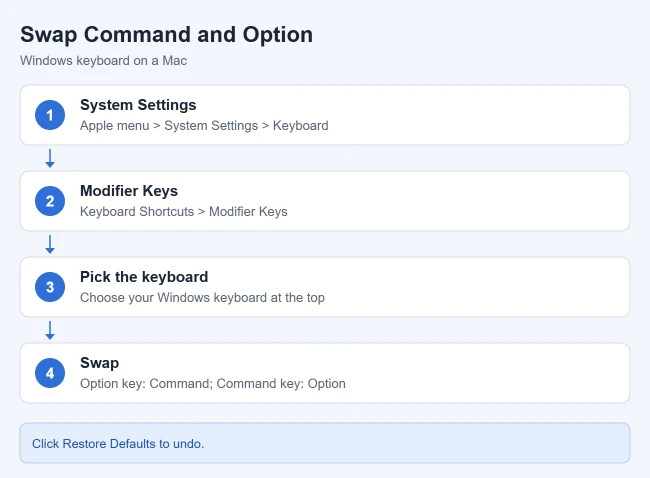Select the 'Modifier Keys' step title
650x478 pixels.
click(x=129, y=191)
